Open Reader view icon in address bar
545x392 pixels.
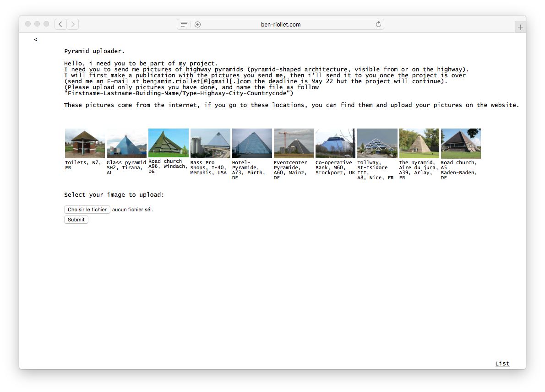[184, 24]
